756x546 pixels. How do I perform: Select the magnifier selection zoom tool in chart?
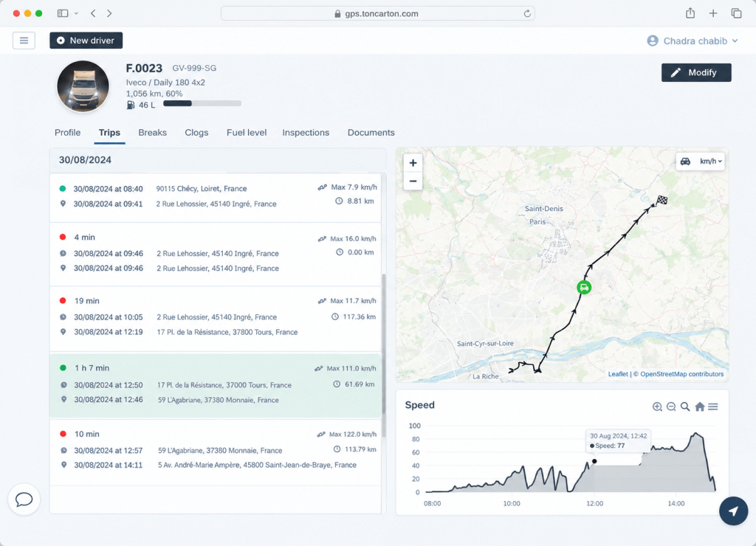pos(685,407)
